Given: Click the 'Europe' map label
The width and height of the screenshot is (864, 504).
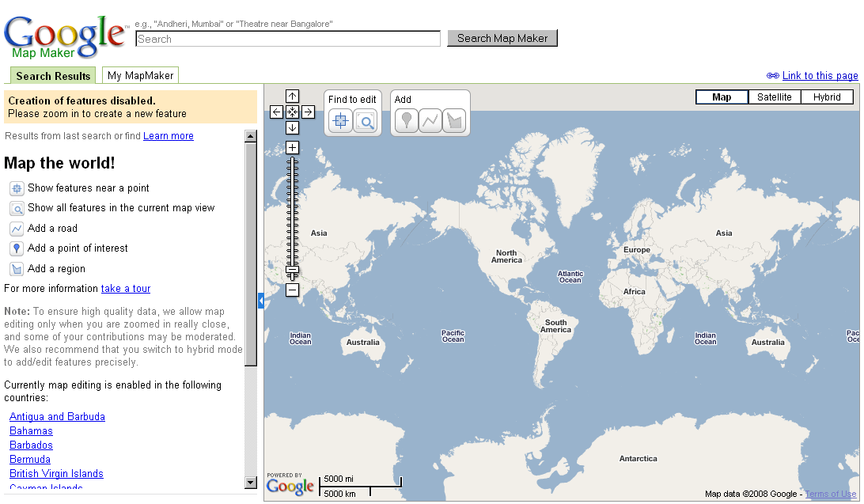Looking at the screenshot, I should (x=637, y=249).
